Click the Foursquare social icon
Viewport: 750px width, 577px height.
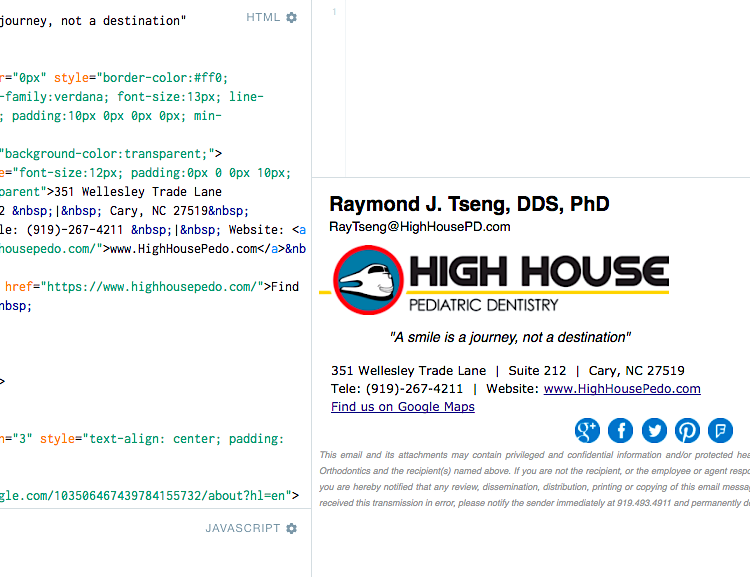tap(720, 430)
